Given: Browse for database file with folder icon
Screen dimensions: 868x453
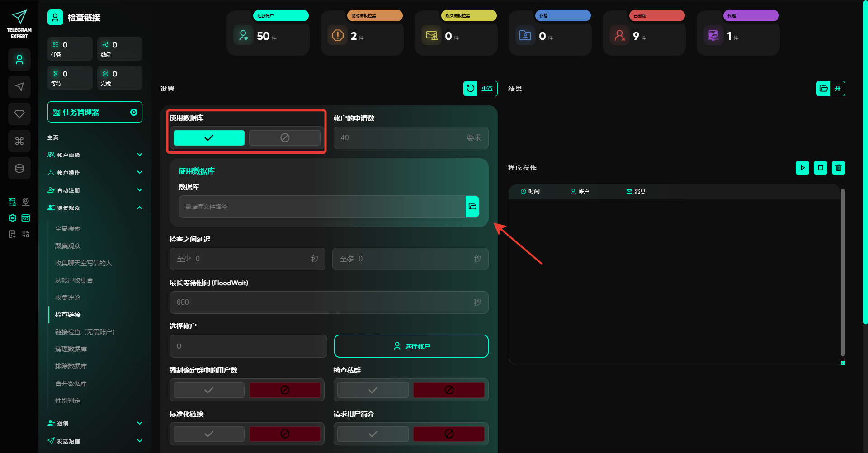Looking at the screenshot, I should 472,207.
